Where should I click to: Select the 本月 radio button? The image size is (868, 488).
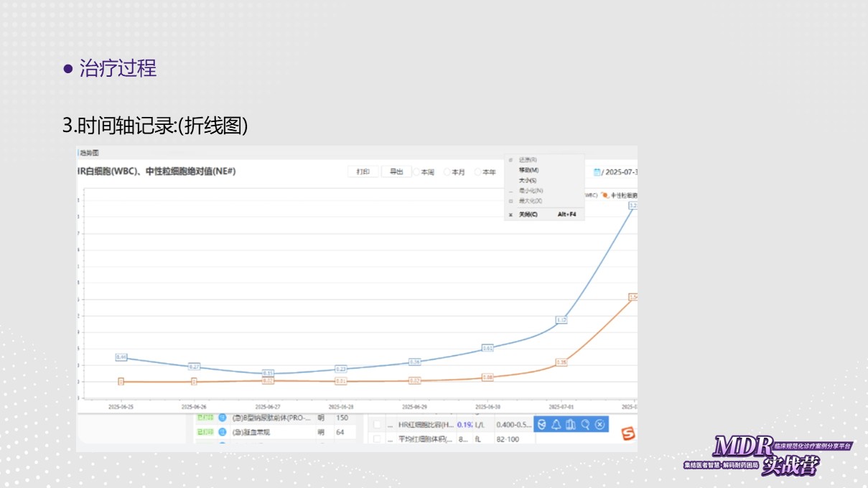447,172
